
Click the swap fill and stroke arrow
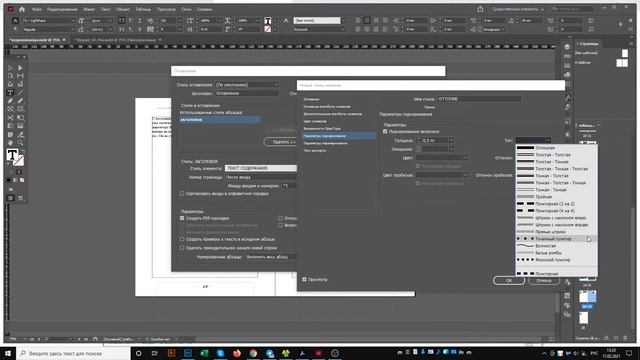point(23,151)
